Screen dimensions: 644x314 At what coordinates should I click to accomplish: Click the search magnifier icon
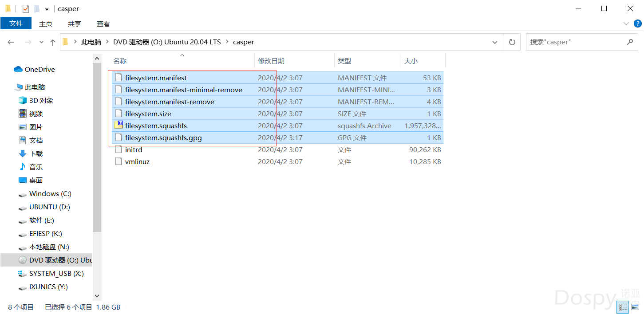coord(630,42)
